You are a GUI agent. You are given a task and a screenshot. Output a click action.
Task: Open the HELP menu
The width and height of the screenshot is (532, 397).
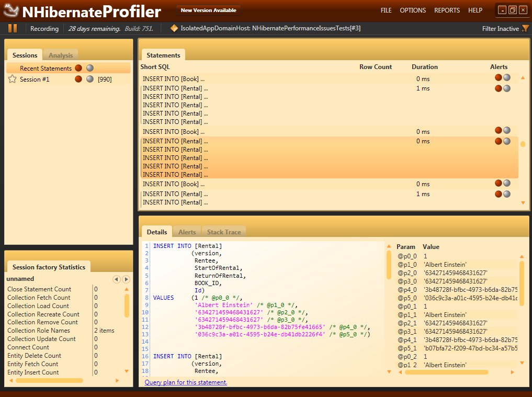475,10
